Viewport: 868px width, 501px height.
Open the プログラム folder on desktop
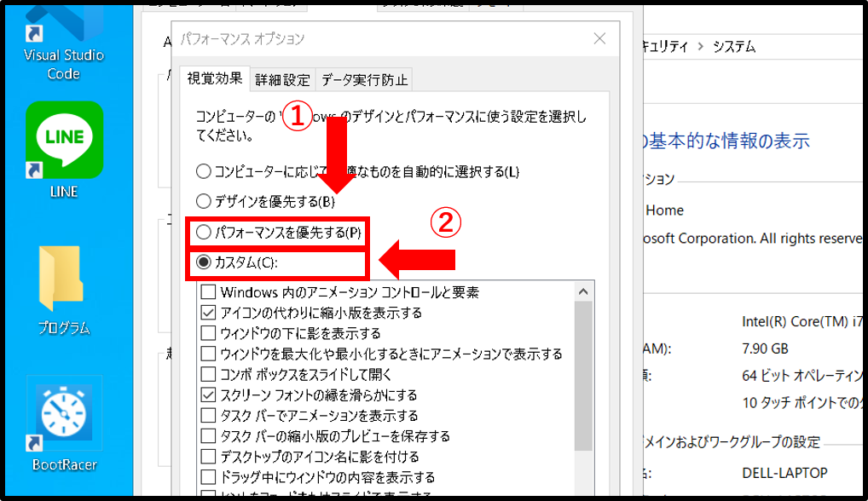pyautogui.click(x=64, y=290)
